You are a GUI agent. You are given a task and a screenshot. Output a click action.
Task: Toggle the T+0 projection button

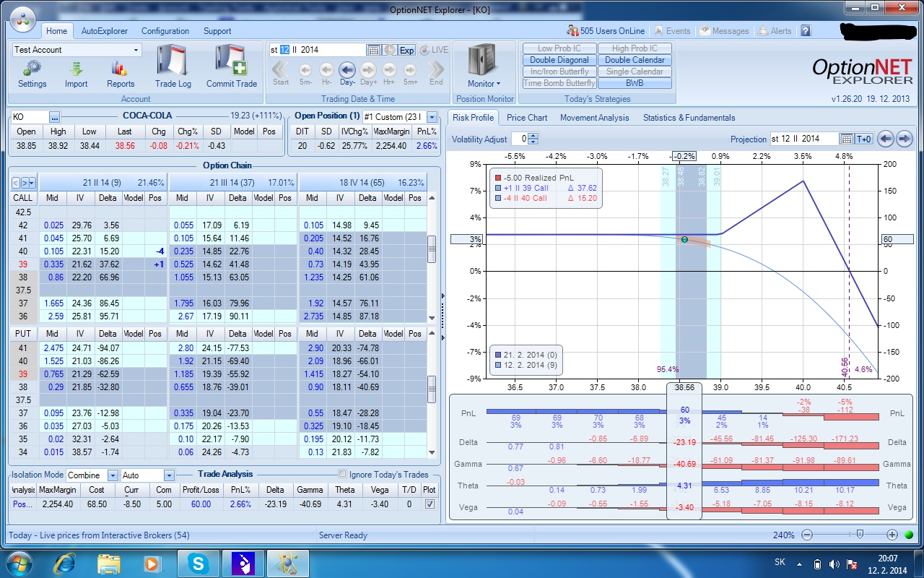coord(865,139)
